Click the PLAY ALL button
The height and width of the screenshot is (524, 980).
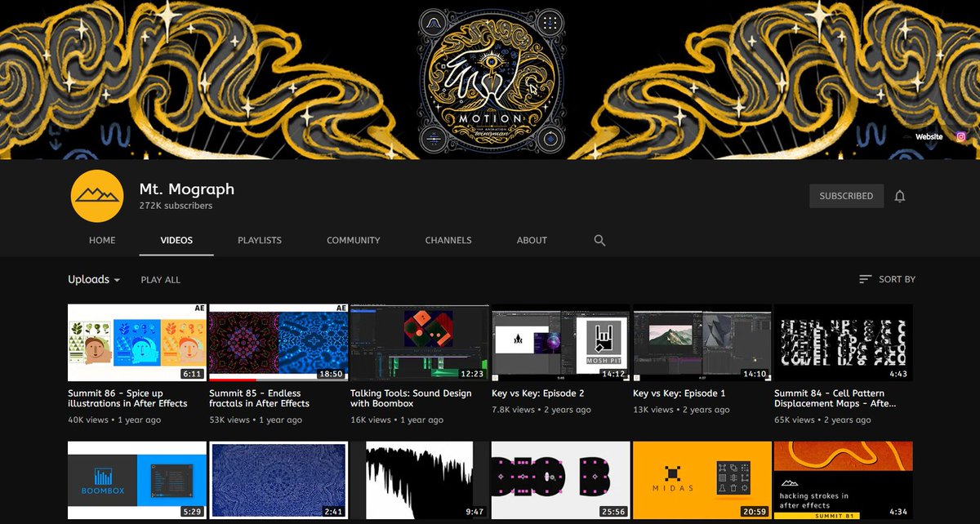click(x=161, y=280)
